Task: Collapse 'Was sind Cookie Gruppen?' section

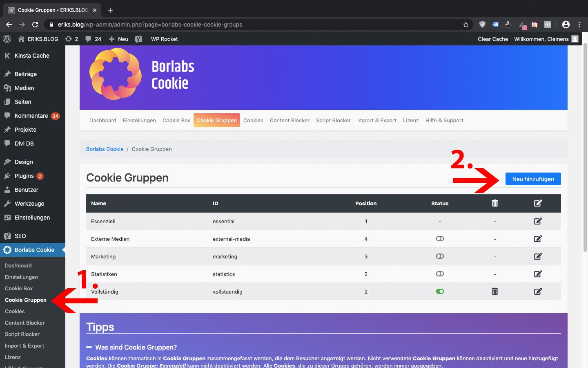Action: tap(131, 347)
